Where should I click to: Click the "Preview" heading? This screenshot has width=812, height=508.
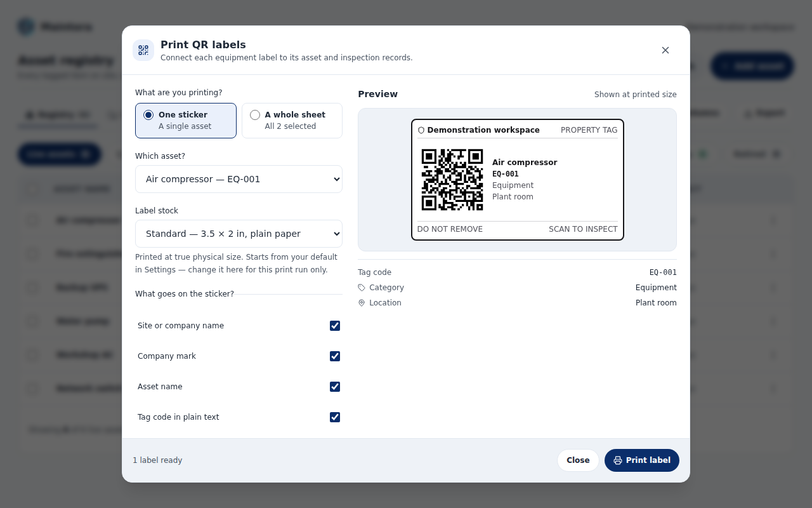pyautogui.click(x=378, y=94)
